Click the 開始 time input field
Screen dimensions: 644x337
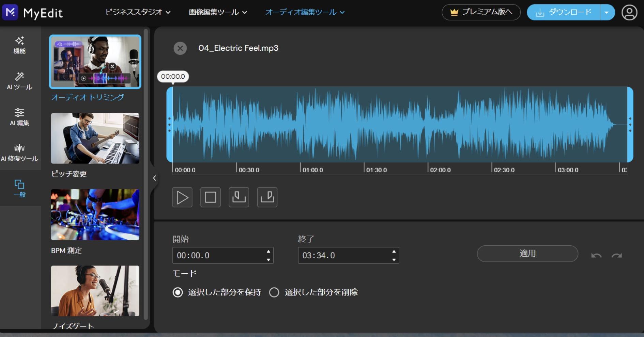(223, 255)
